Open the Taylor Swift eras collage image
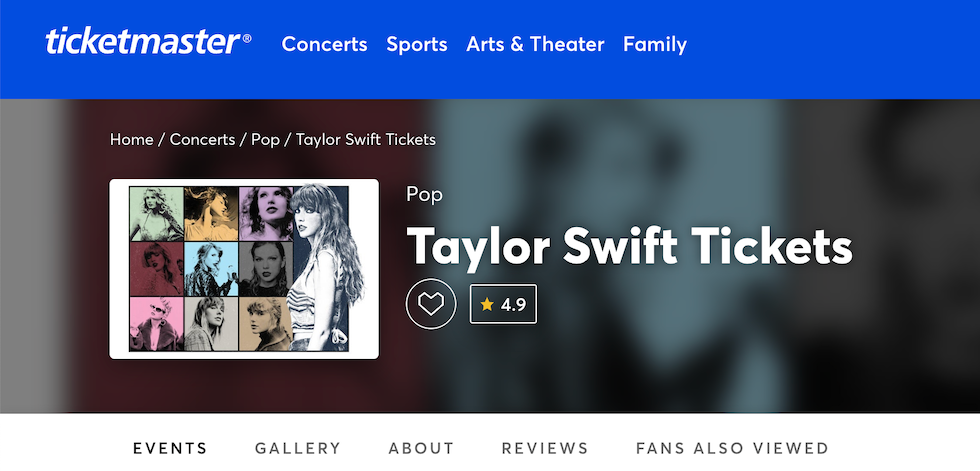 (243, 268)
